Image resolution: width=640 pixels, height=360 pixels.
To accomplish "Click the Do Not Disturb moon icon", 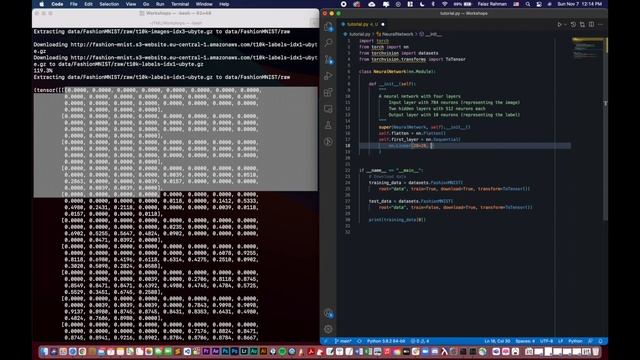I will [422, 4].
